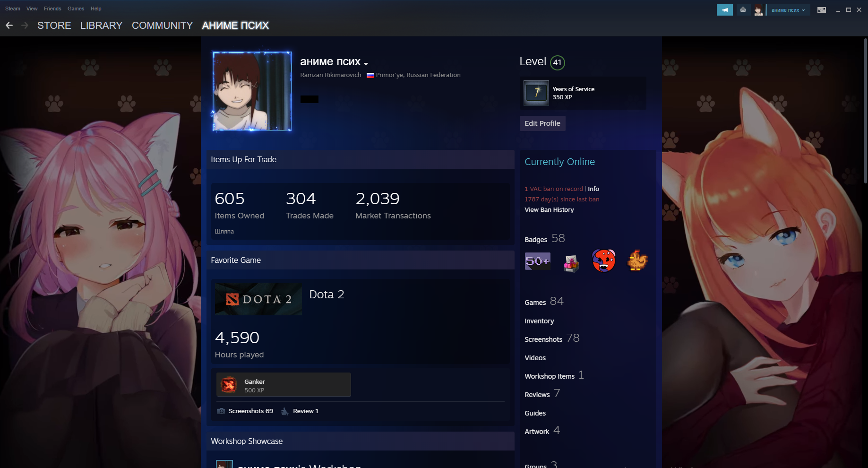Open the Videos link

(535, 358)
